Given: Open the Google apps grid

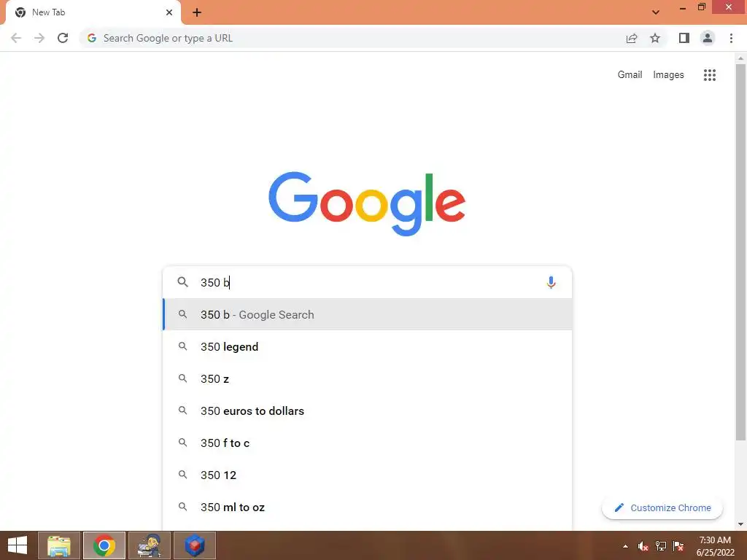Looking at the screenshot, I should pos(709,75).
